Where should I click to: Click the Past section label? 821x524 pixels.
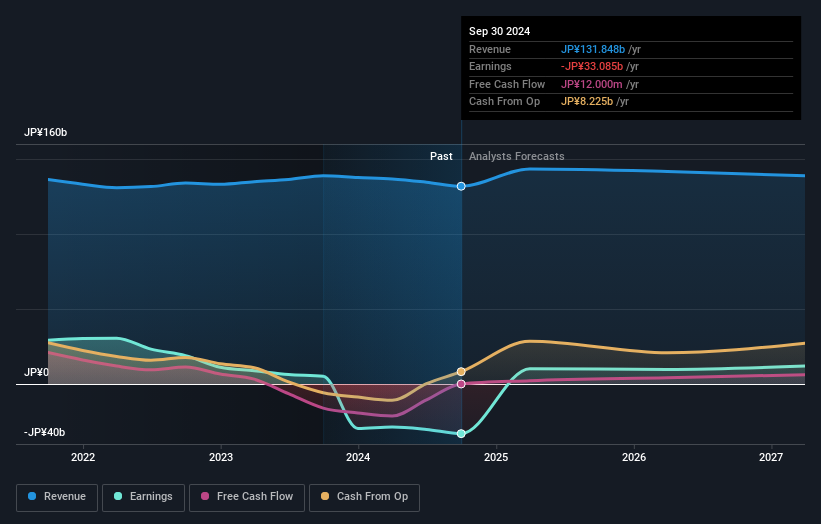point(441,156)
